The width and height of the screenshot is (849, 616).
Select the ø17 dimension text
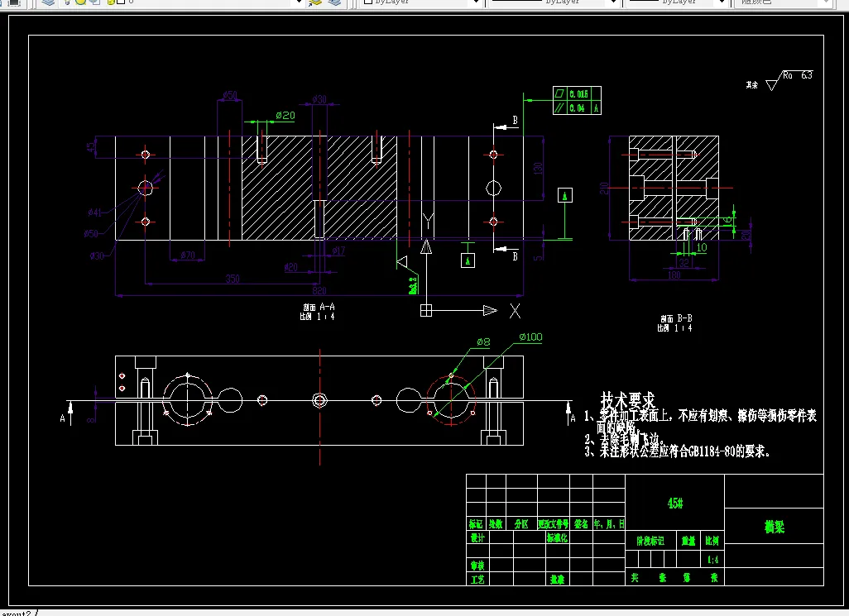tap(338, 251)
